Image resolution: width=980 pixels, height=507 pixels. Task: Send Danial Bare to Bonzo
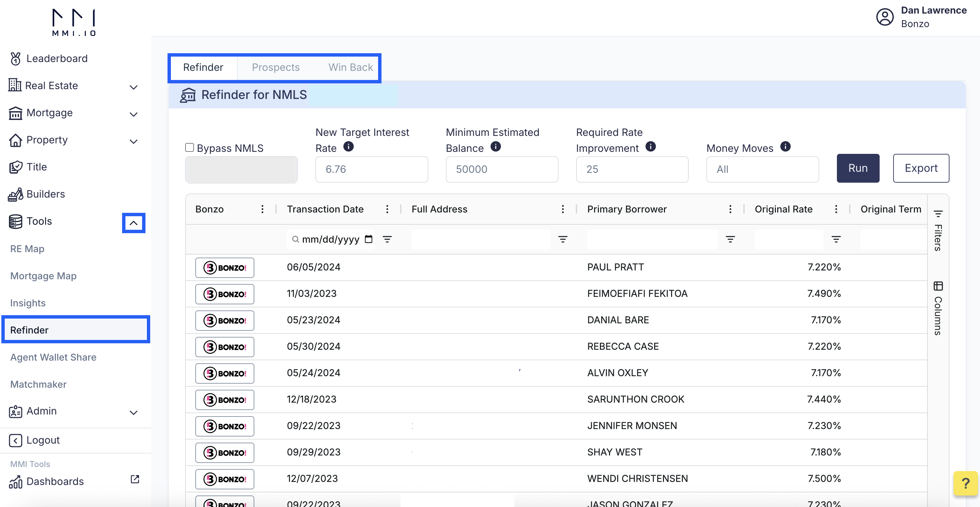(225, 321)
